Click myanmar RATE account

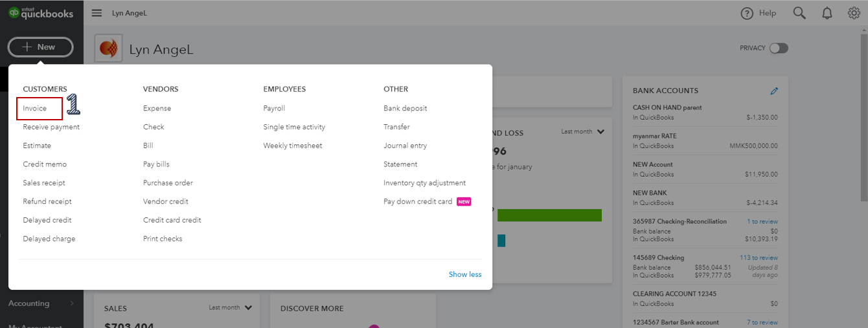click(655, 136)
